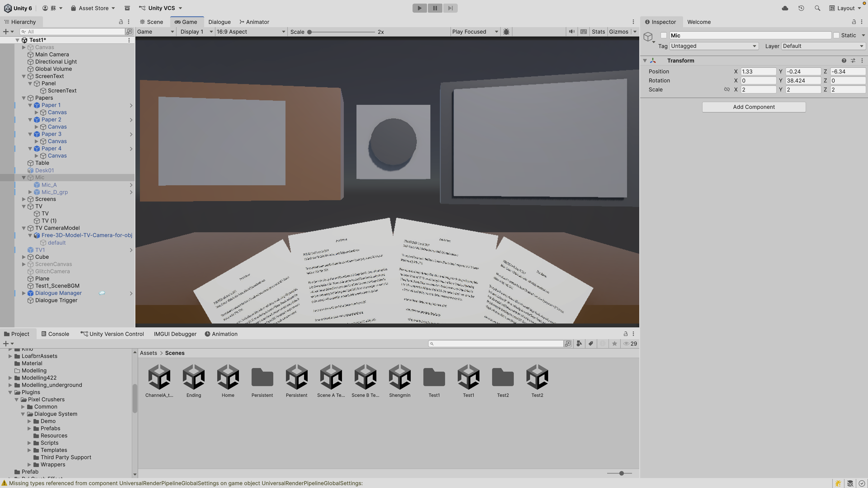Image resolution: width=868 pixels, height=488 pixels.
Task: Toggle the Stats overlay button
Action: [598, 32]
